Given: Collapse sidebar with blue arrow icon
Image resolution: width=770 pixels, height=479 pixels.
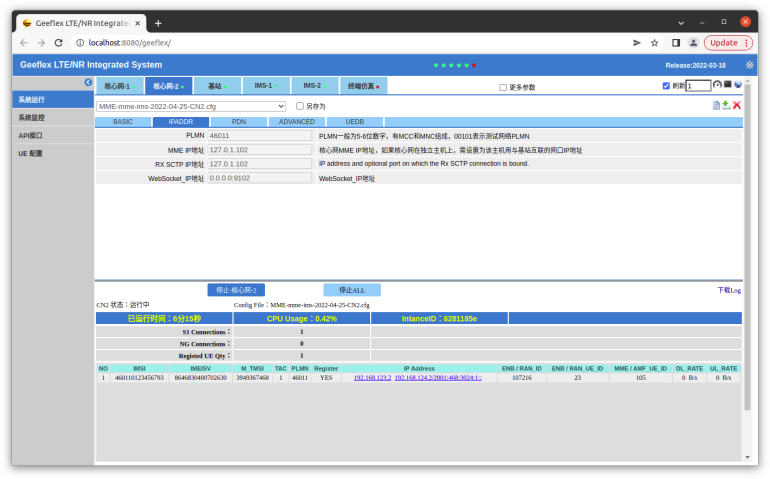Looking at the screenshot, I should click(88, 83).
